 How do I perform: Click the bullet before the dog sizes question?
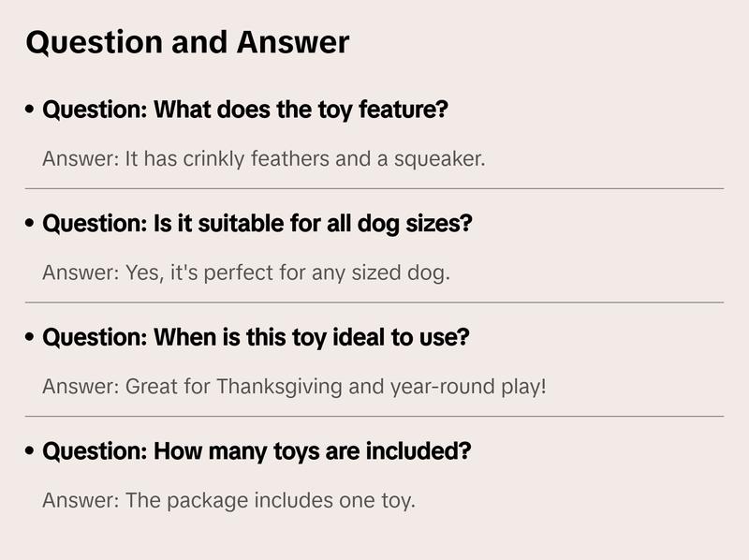coord(31,224)
